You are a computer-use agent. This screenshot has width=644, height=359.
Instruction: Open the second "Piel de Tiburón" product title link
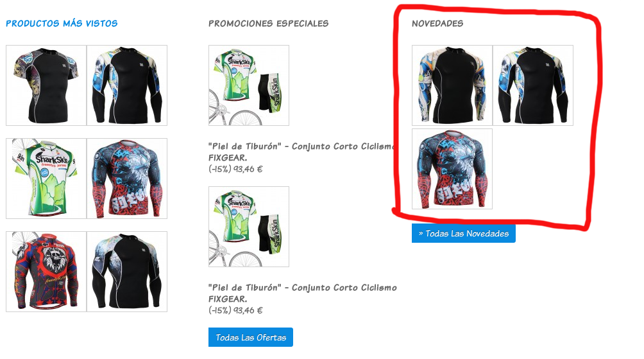click(x=303, y=293)
